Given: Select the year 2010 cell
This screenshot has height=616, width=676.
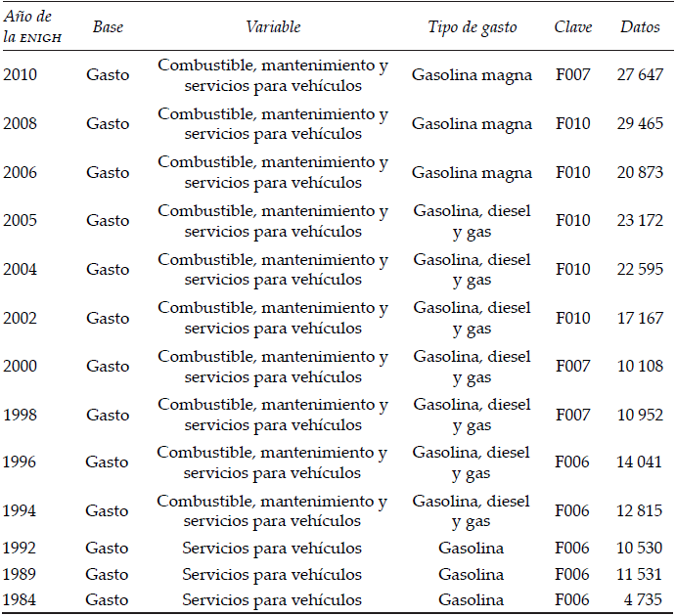Looking at the screenshot, I should pyautogui.click(x=21, y=75).
